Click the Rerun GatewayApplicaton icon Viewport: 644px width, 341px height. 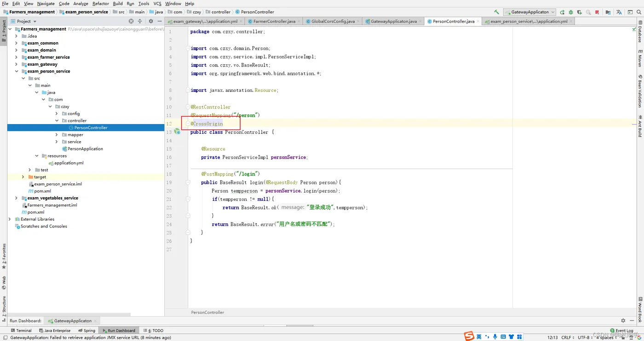coord(562,12)
